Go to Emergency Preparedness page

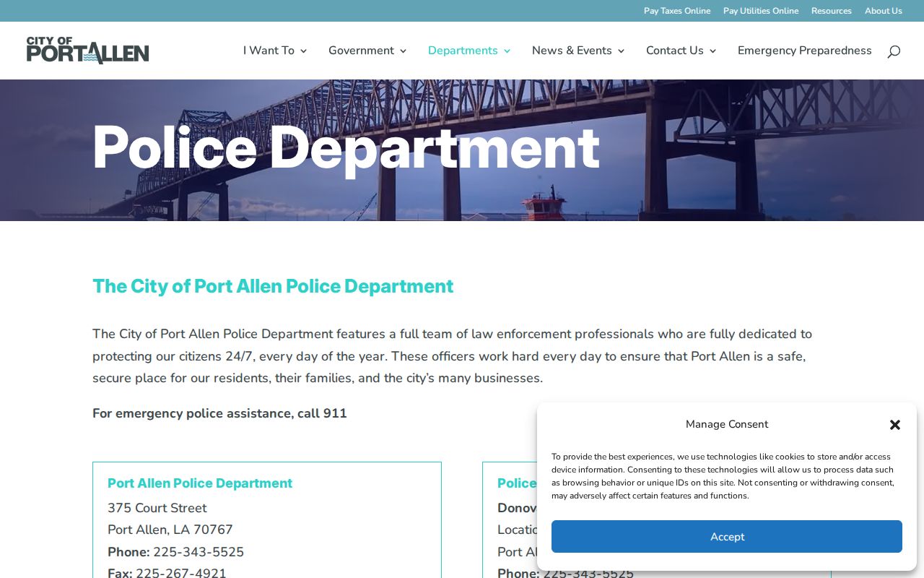(x=805, y=51)
